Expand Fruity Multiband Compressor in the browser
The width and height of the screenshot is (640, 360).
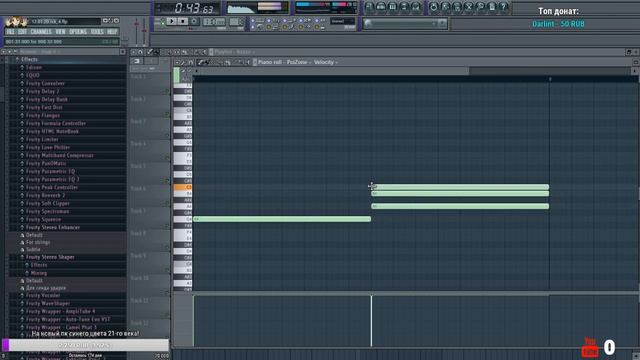(x=59, y=156)
